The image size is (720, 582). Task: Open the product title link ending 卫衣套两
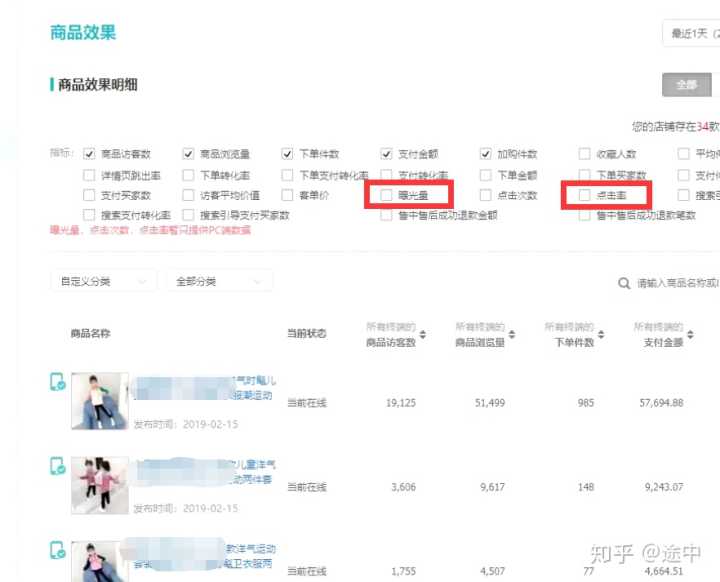tap(205, 556)
